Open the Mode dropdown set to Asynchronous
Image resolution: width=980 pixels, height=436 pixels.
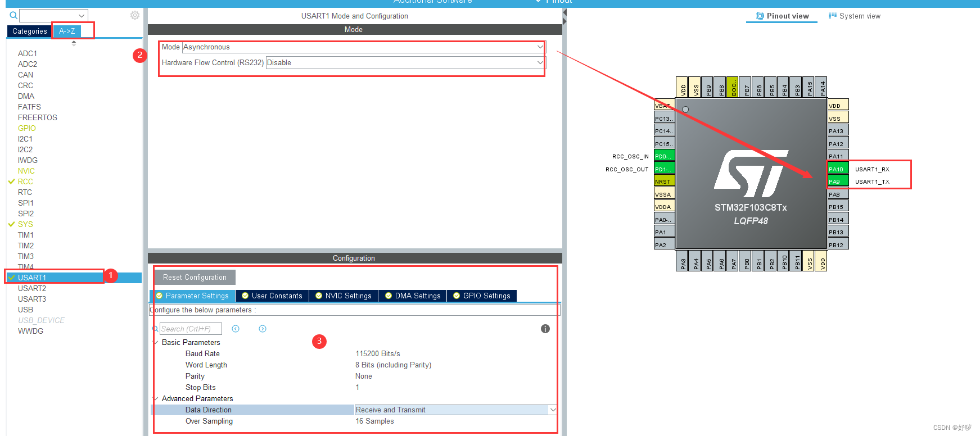click(363, 47)
